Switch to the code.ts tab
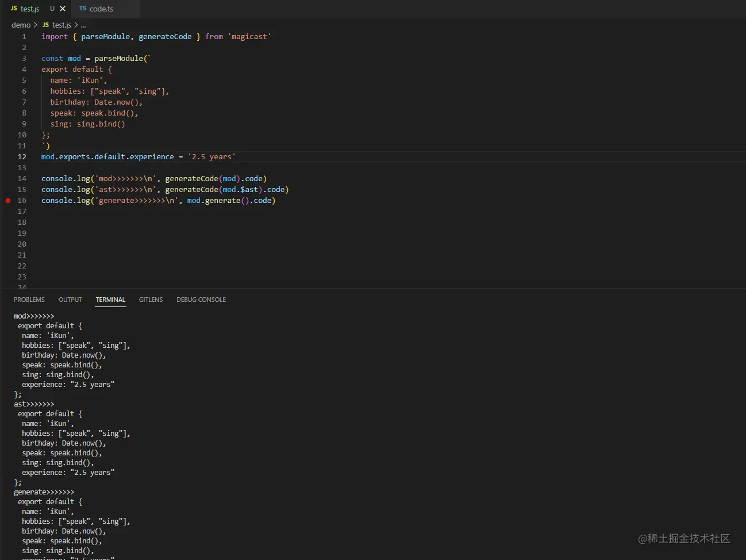746x560 pixels. pyautogui.click(x=101, y=9)
